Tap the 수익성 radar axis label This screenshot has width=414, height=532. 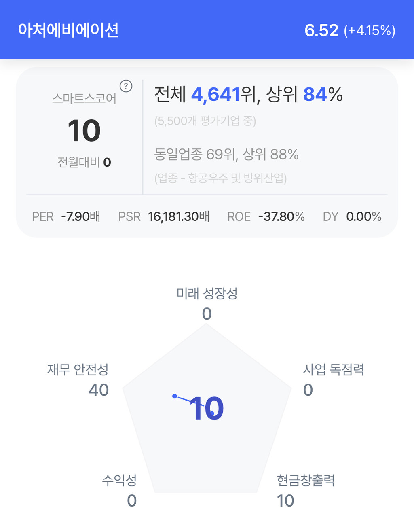point(119,480)
